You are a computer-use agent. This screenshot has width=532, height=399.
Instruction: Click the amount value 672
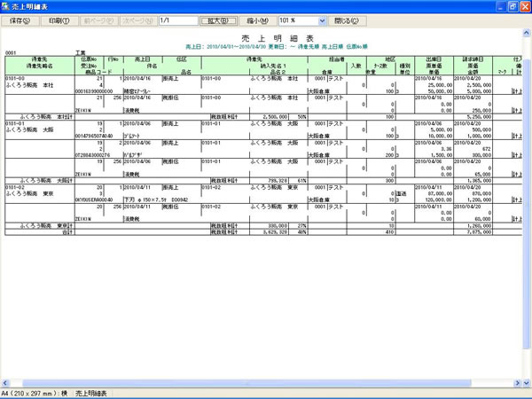487,149
